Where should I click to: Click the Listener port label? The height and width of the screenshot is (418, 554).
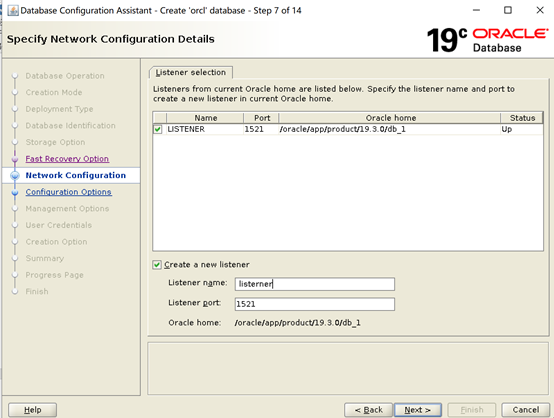[x=195, y=303]
